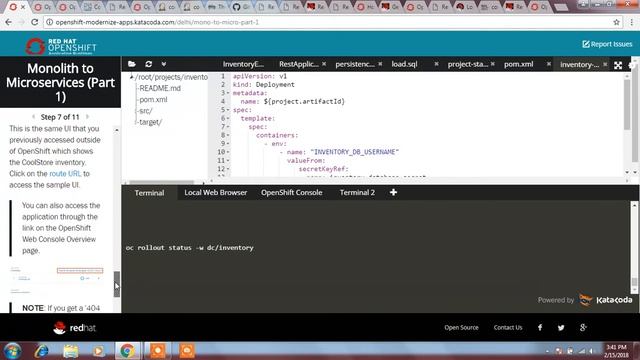Switch to the InventoryE... editor tab
The height and width of the screenshot is (360, 640).
pos(243,64)
